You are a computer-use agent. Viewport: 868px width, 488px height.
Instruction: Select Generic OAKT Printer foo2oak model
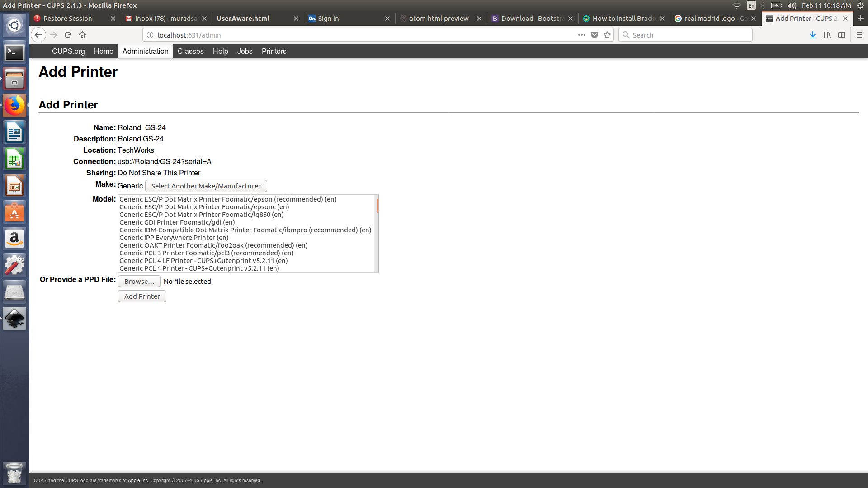coord(247,245)
